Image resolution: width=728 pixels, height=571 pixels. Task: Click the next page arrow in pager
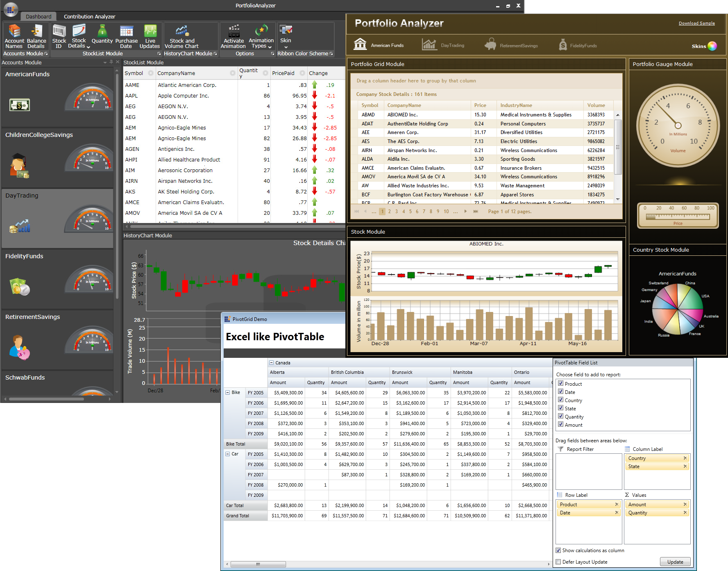[x=465, y=212]
